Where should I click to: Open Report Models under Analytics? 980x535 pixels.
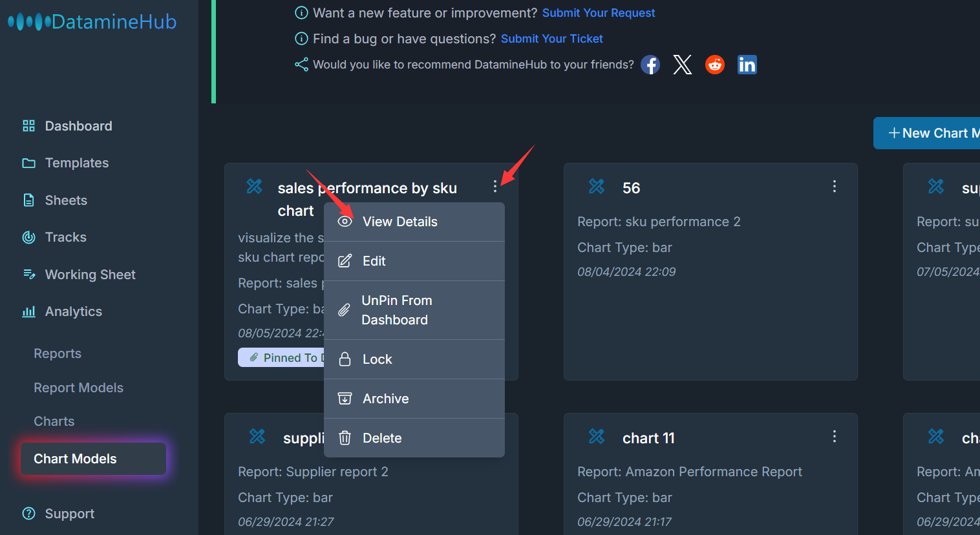(x=78, y=388)
